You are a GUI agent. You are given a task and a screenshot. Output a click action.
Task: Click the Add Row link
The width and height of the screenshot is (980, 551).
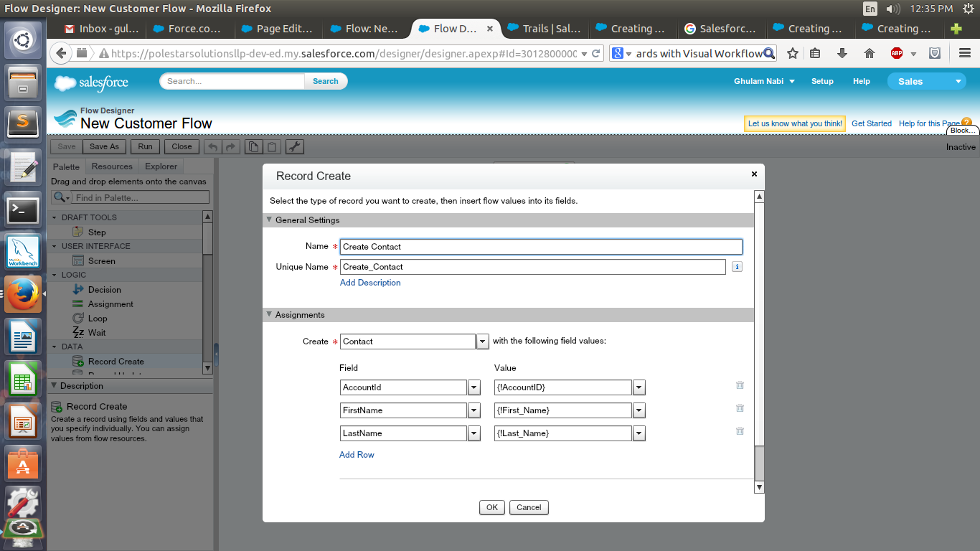tap(357, 455)
